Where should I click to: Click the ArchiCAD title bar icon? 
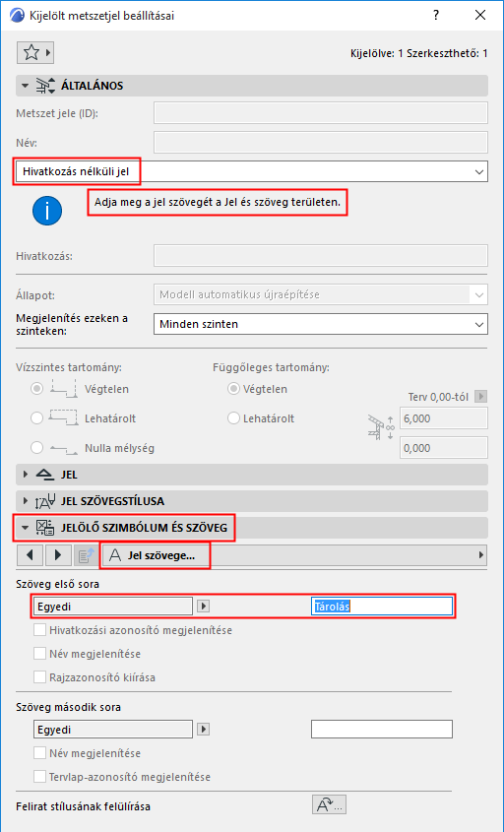tap(18, 16)
